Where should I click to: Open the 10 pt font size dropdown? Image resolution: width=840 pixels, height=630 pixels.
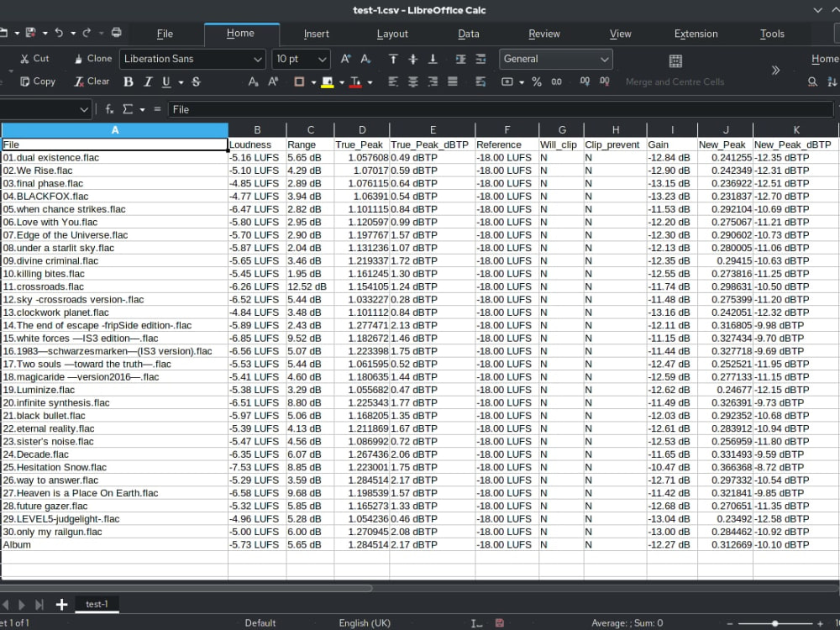pos(322,60)
